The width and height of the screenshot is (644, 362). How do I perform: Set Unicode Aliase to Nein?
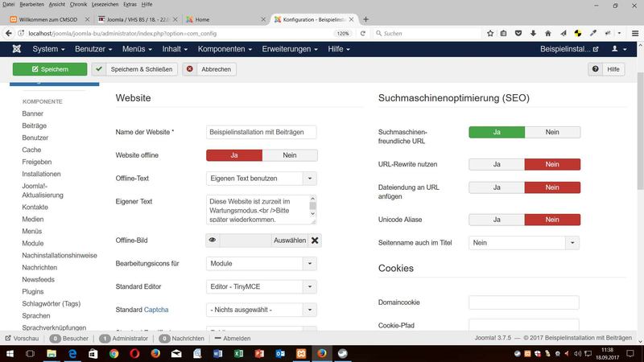click(552, 220)
